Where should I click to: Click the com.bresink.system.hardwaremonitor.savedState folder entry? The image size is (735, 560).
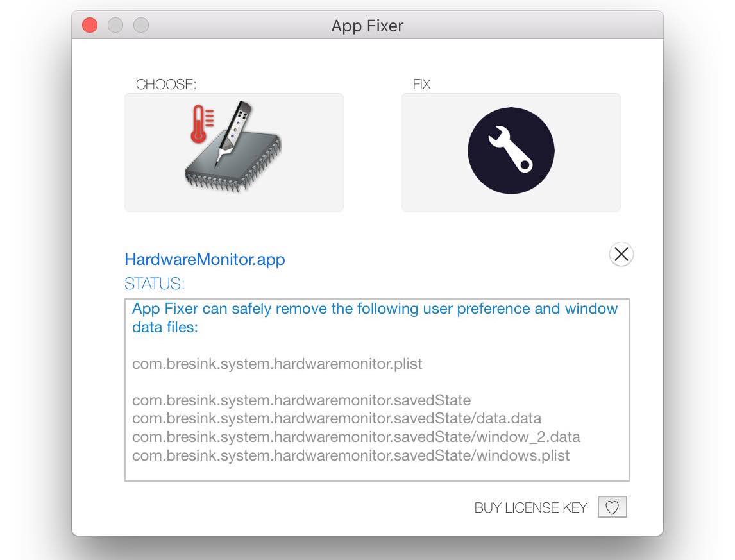[x=301, y=400]
